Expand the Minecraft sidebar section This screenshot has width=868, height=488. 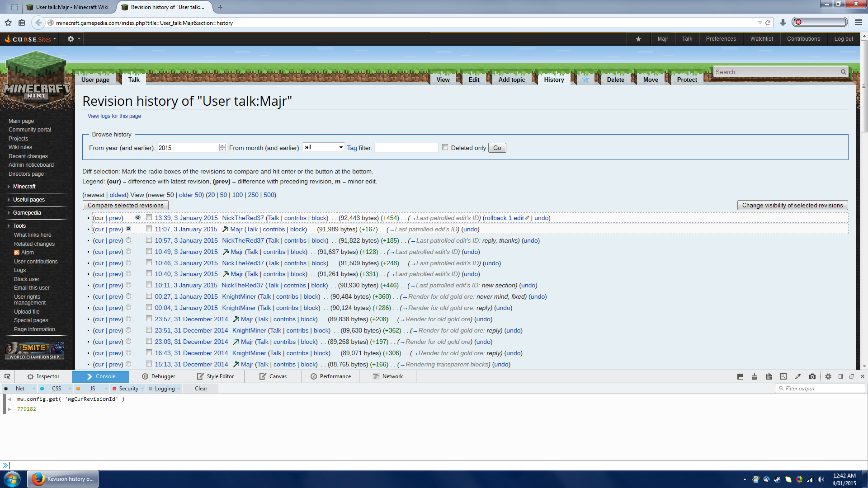tap(24, 187)
